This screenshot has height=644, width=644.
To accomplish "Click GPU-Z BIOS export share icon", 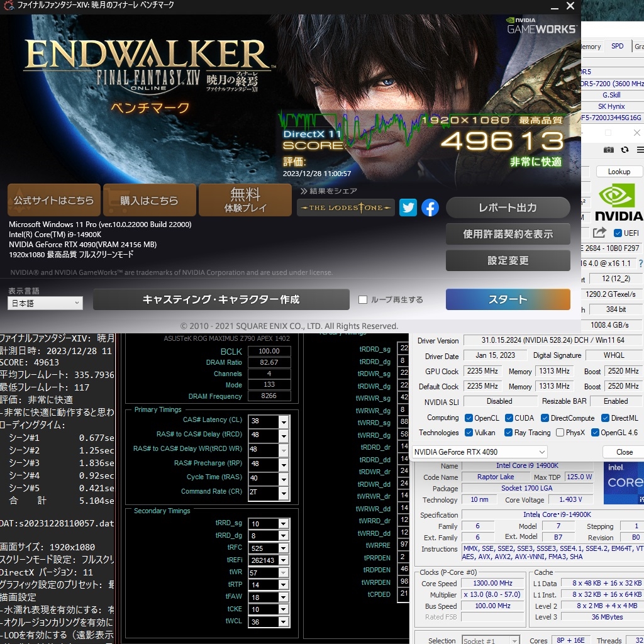I will tap(599, 233).
